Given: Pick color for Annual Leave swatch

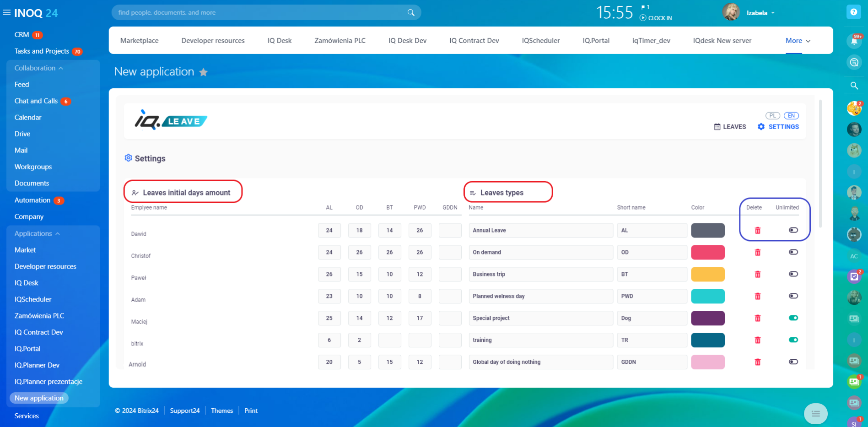Looking at the screenshot, I should [x=708, y=230].
